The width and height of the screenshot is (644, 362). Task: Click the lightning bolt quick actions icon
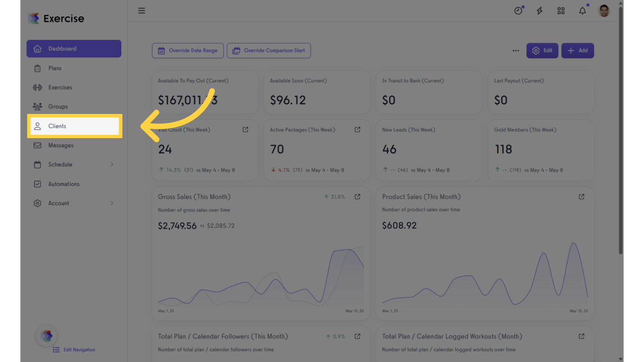pos(539,10)
